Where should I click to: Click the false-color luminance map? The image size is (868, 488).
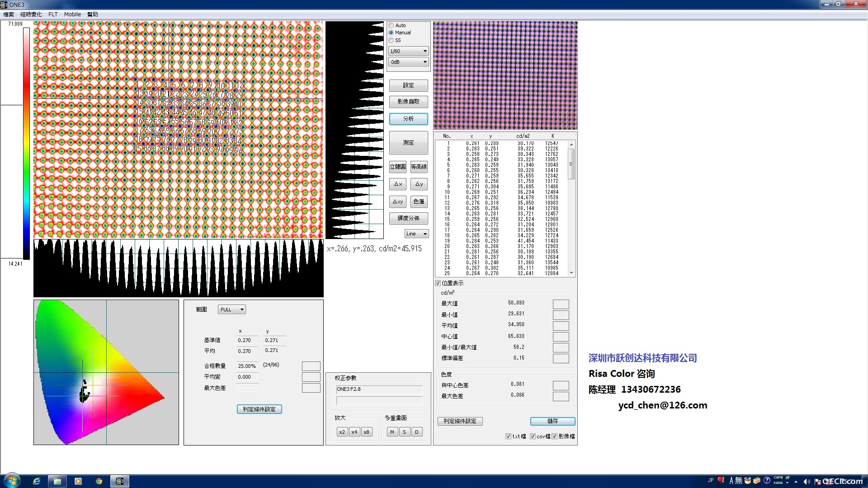178,130
